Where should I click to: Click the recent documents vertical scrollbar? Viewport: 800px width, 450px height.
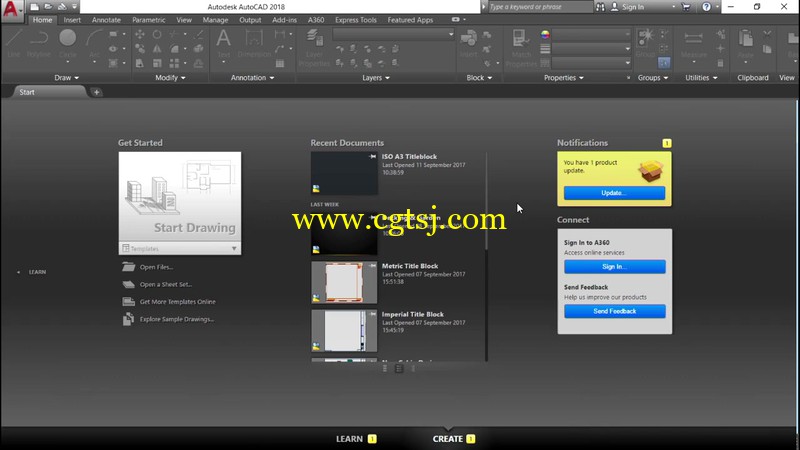pos(486,202)
